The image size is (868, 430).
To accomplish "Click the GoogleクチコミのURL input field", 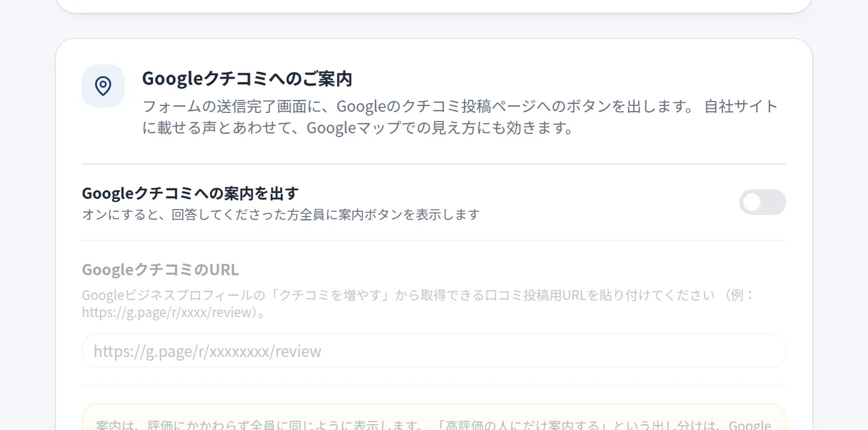I will (x=433, y=351).
